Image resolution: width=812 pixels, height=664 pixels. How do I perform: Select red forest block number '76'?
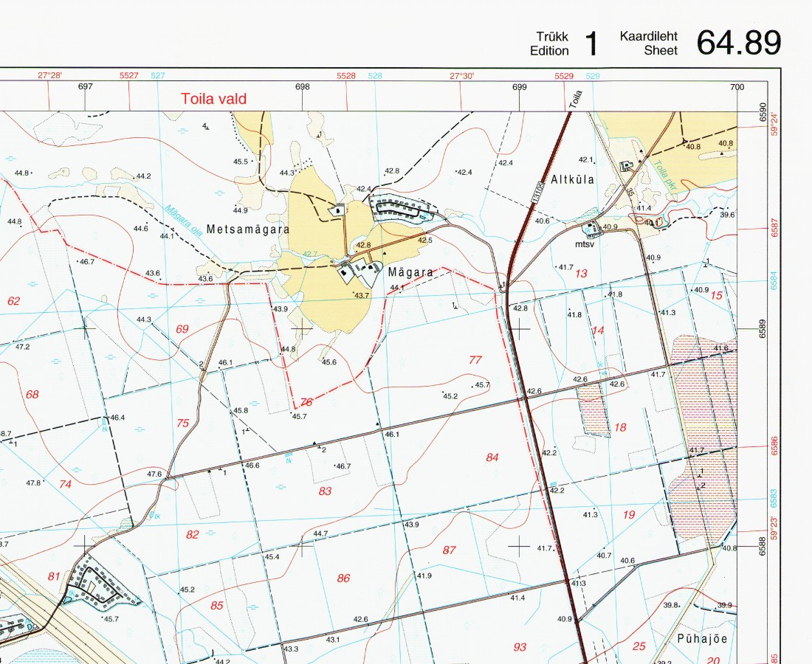point(306,402)
